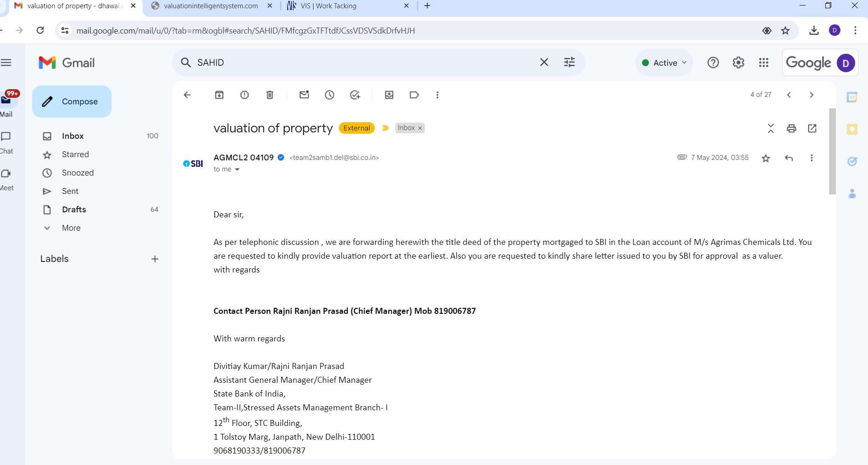Go to older email arrow
Viewport: 868px width, 465px height.
click(812, 95)
